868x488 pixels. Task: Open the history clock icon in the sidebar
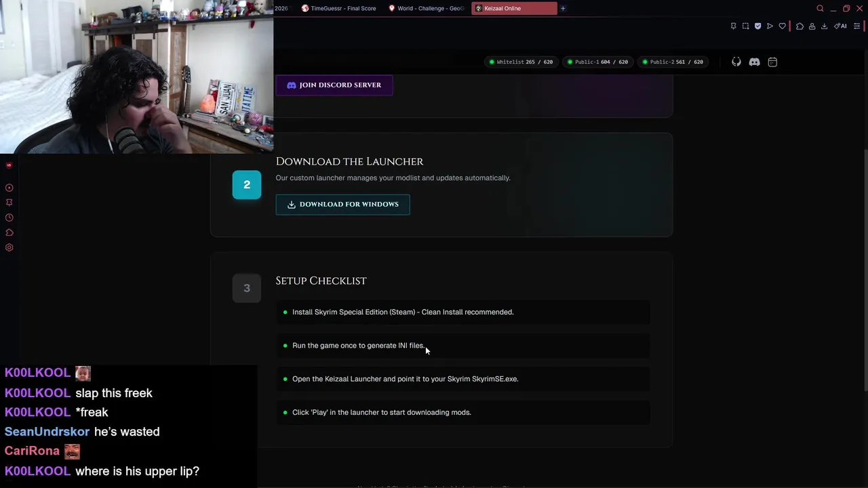click(9, 218)
